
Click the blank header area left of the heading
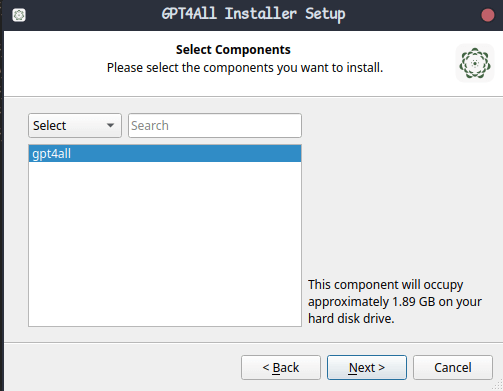coord(55,63)
